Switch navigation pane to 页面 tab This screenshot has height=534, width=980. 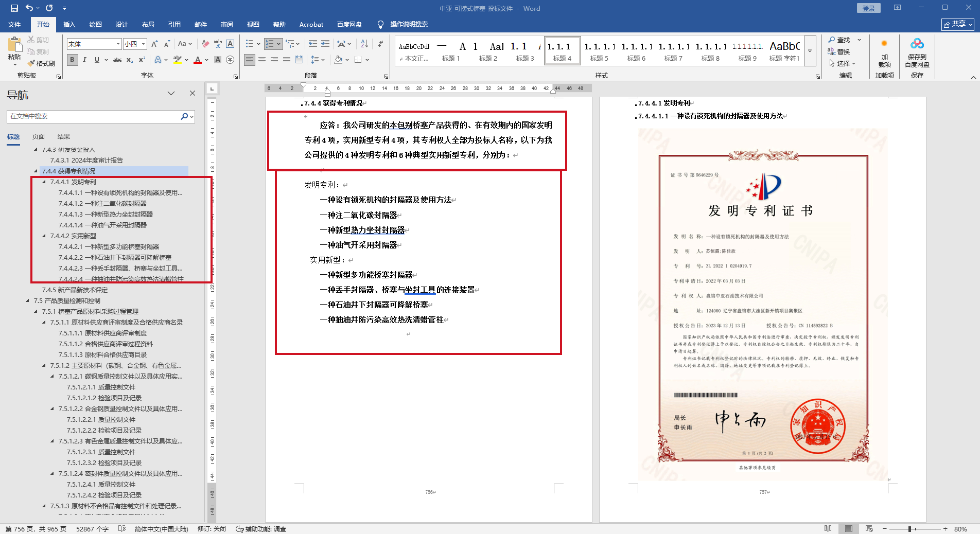(39, 136)
